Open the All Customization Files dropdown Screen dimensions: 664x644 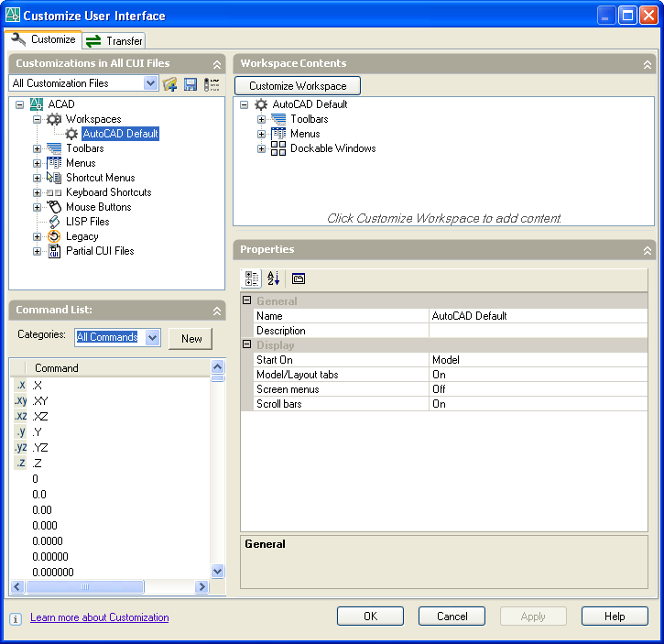(x=150, y=83)
